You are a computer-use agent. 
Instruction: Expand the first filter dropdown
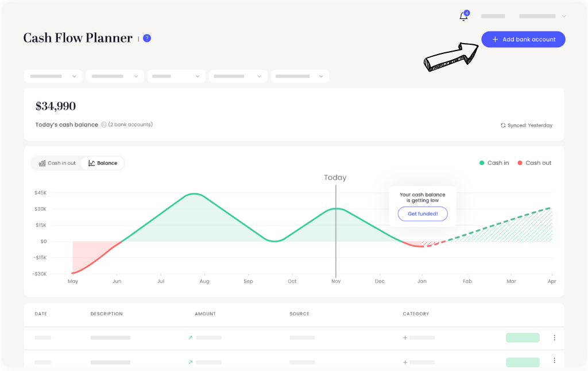tap(53, 76)
